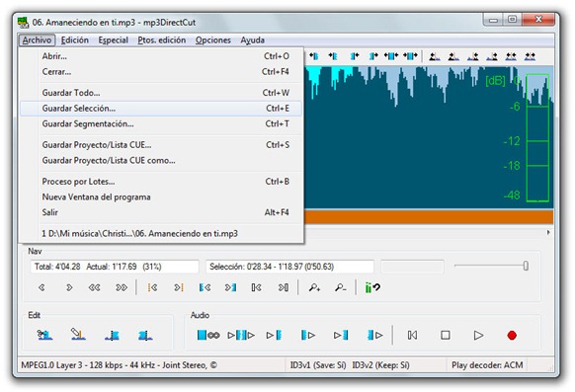Go to next cue with orange marker icon
The width and height of the screenshot is (575, 392).
tap(179, 287)
